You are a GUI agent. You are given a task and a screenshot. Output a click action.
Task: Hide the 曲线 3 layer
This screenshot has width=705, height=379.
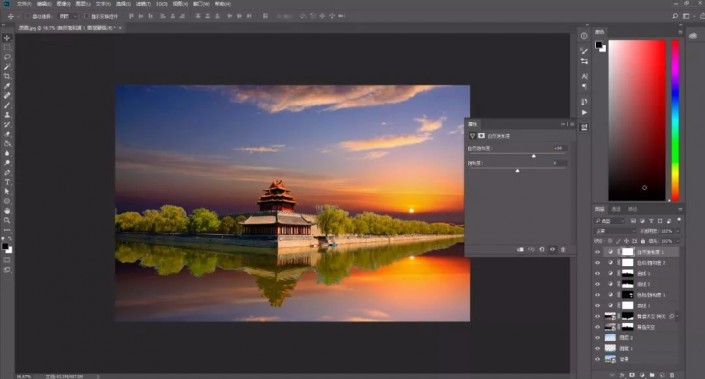pyautogui.click(x=598, y=273)
